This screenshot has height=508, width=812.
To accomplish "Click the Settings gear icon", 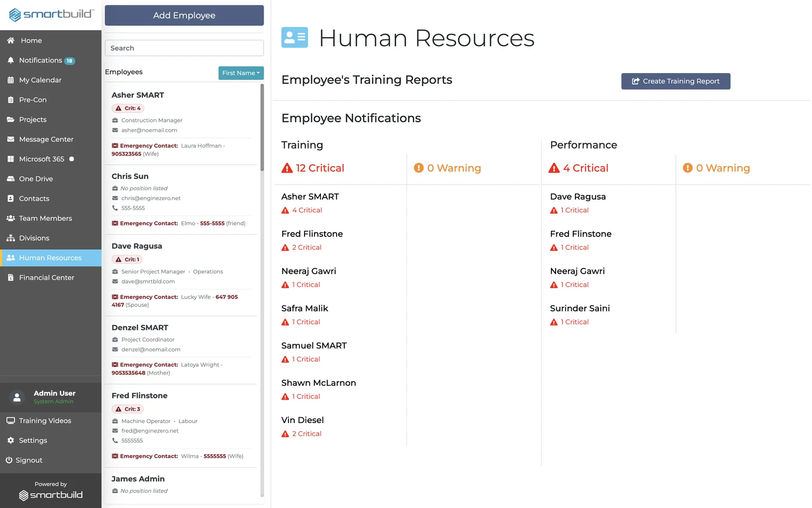I will point(10,440).
